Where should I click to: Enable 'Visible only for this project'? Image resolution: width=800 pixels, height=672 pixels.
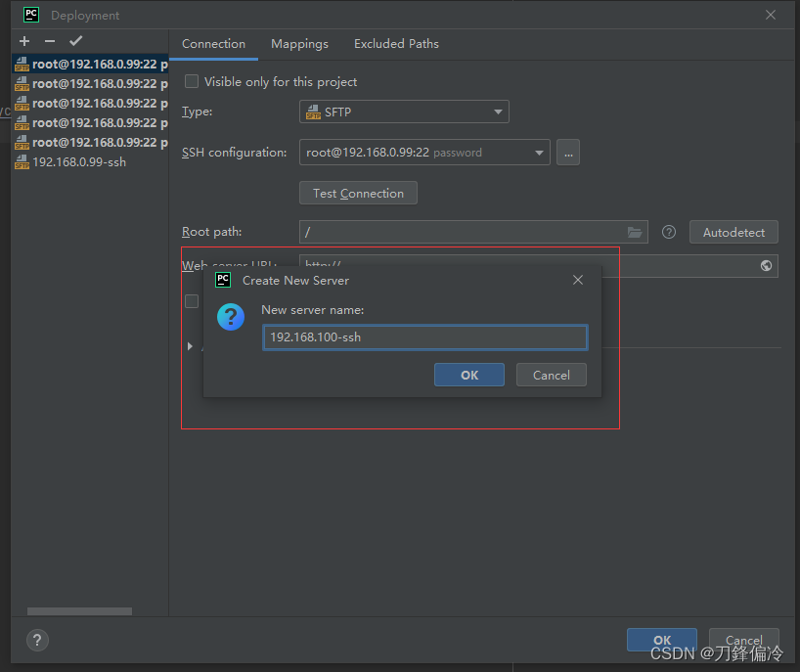click(x=192, y=81)
